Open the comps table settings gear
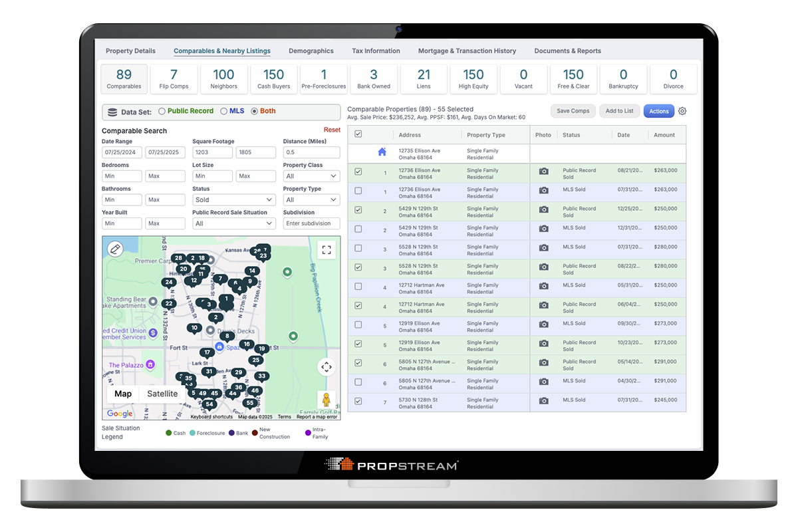The width and height of the screenshot is (798, 532). [682, 111]
